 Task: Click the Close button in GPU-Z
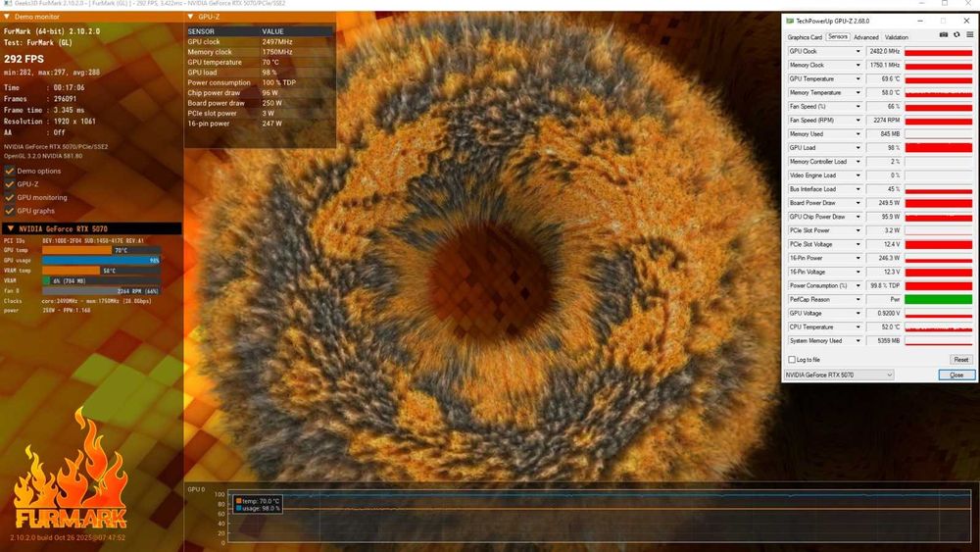click(956, 375)
